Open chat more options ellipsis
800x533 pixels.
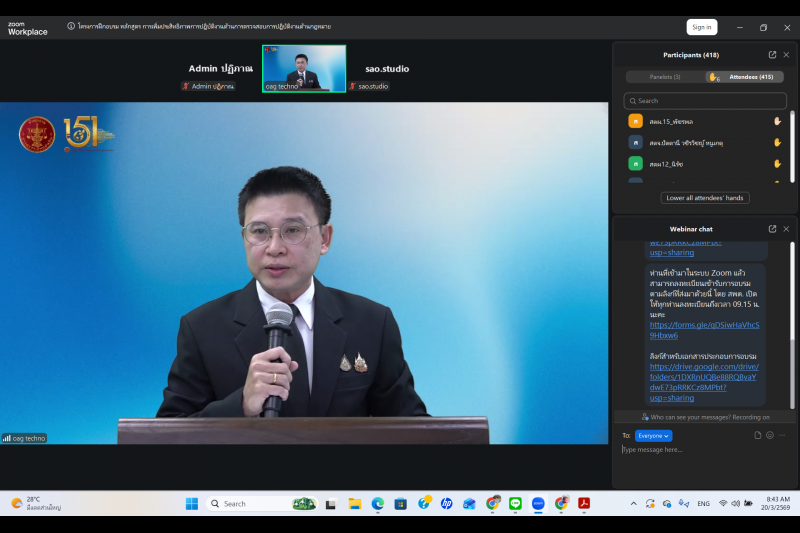(783, 435)
